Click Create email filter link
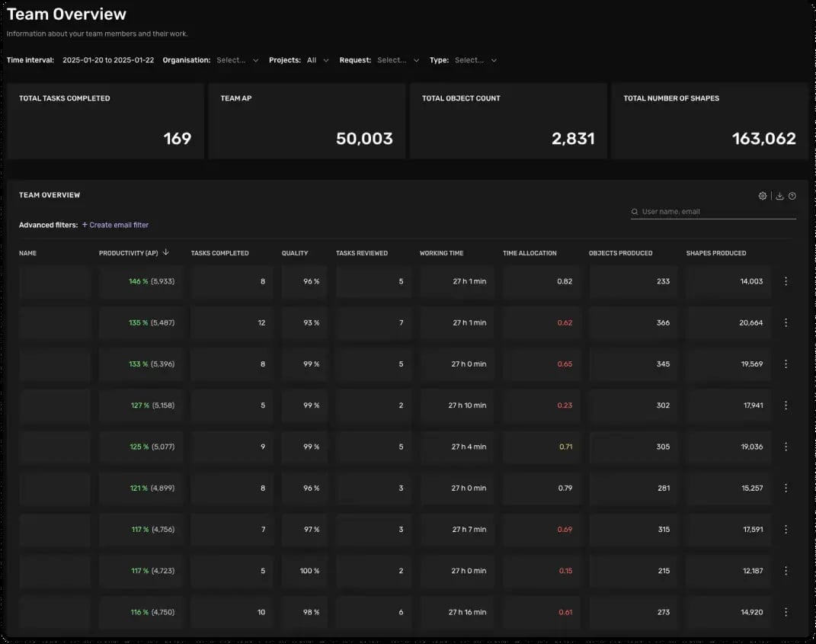This screenshot has width=816, height=644. click(x=116, y=225)
